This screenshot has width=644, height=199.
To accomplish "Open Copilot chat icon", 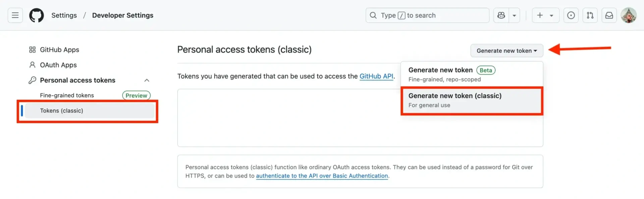I will tap(501, 15).
